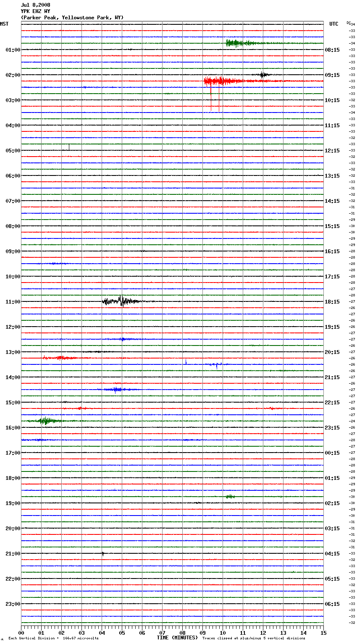Select the 02:00 MST hour label

(x=13, y=75)
